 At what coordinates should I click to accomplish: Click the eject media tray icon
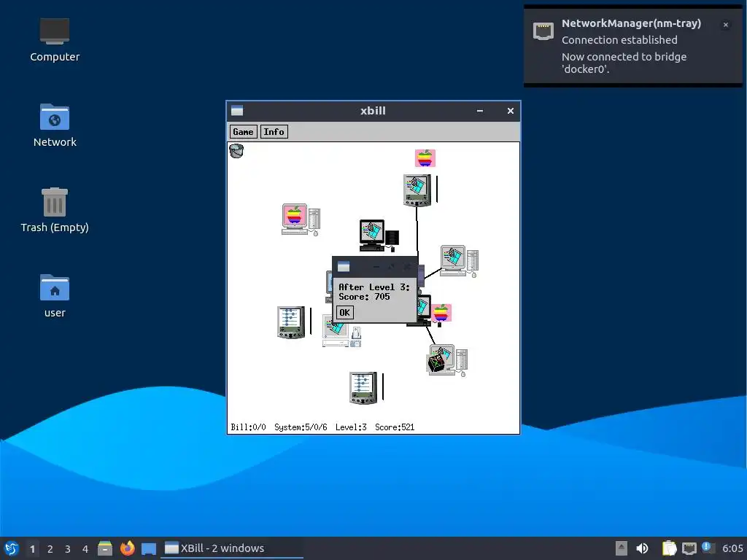[621, 548]
